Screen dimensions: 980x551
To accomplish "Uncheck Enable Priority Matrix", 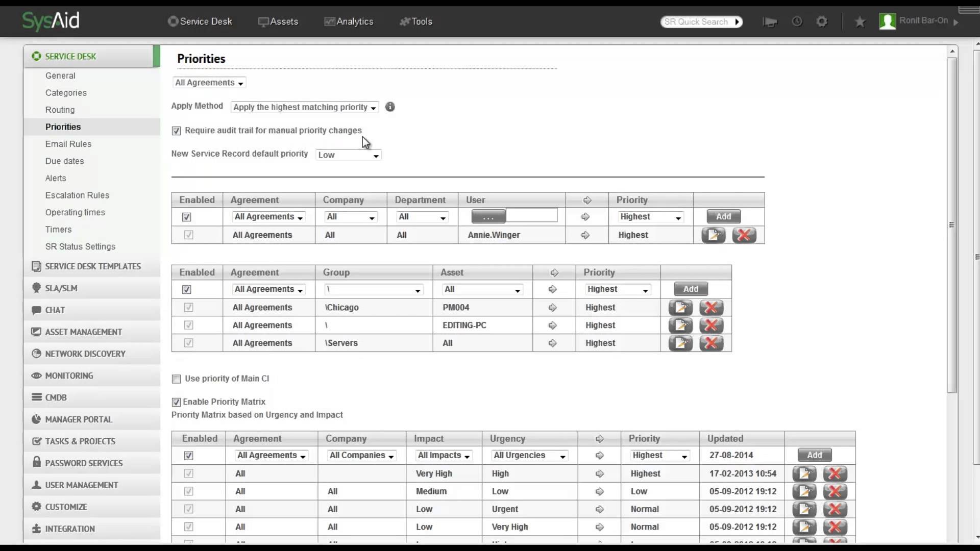I will pos(176,402).
